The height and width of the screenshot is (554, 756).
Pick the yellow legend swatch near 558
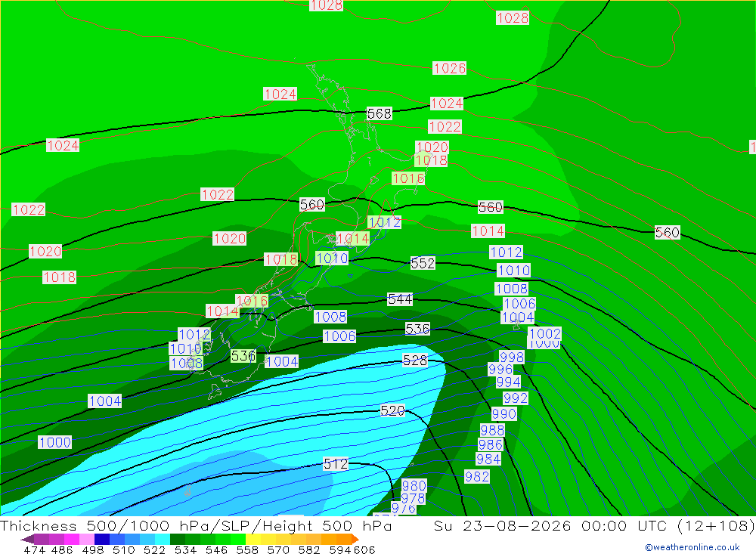click(x=253, y=539)
